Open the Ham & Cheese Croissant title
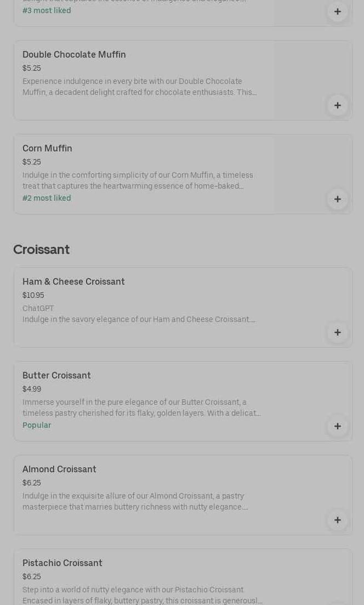Image resolution: width=364 pixels, height=605 pixels. pos(73,281)
